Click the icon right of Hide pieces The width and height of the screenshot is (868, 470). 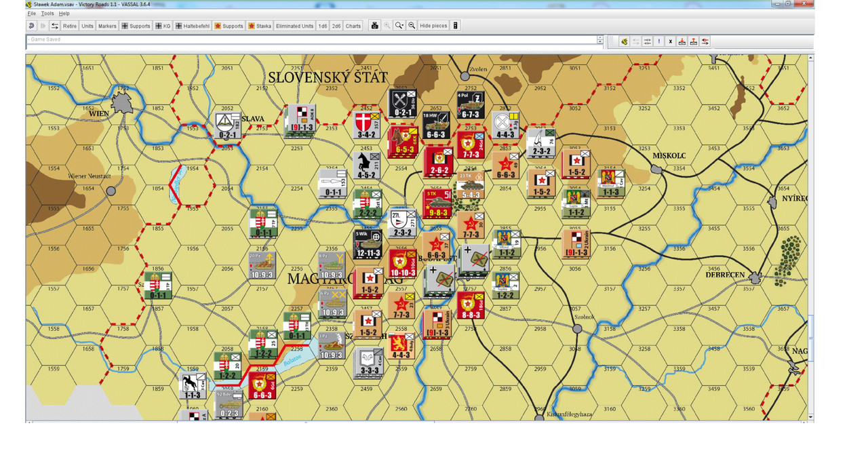coord(455,26)
